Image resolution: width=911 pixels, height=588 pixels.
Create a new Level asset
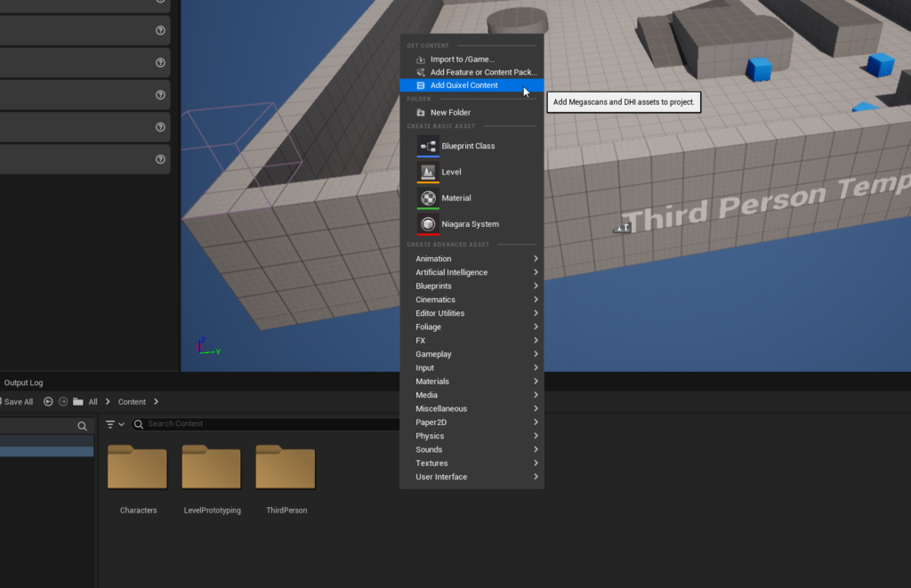(x=430, y=172)
